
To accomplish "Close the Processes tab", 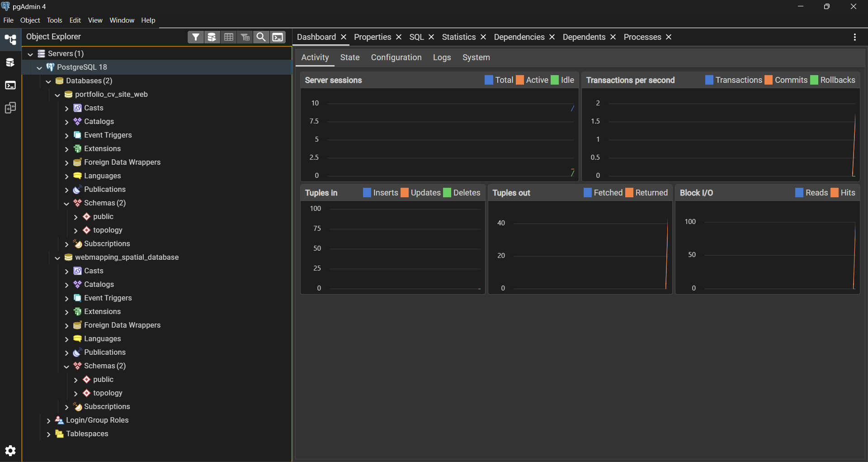I will (669, 37).
